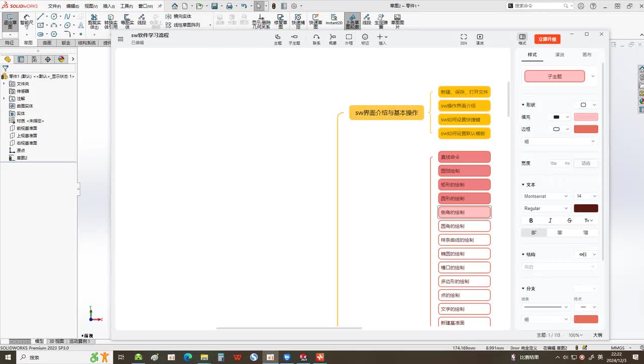Expand the 文件夹 tree node
Image resolution: width=644 pixels, height=364 pixels.
(4, 84)
